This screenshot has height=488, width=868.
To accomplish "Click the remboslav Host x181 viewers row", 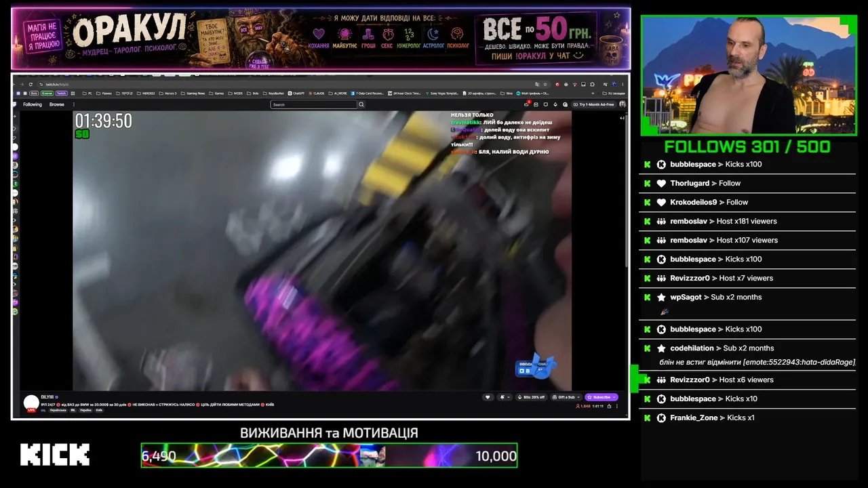I will click(747, 221).
